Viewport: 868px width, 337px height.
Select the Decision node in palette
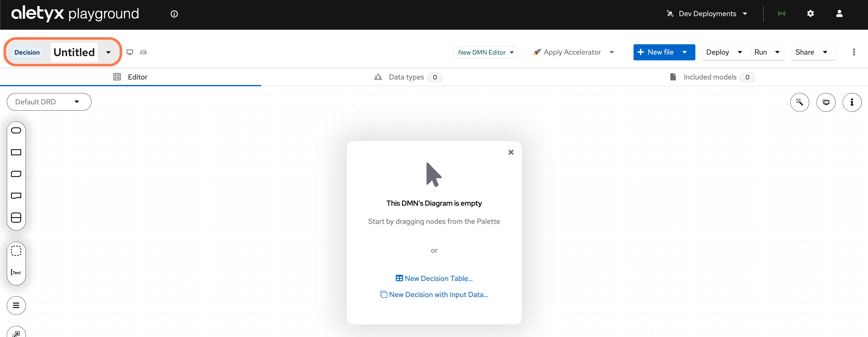[x=16, y=152]
